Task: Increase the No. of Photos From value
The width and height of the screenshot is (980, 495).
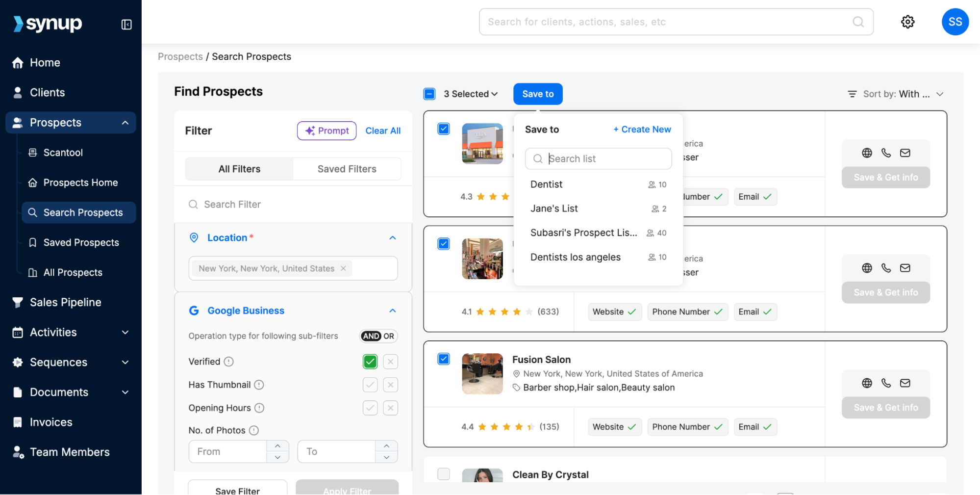Action: click(x=278, y=446)
